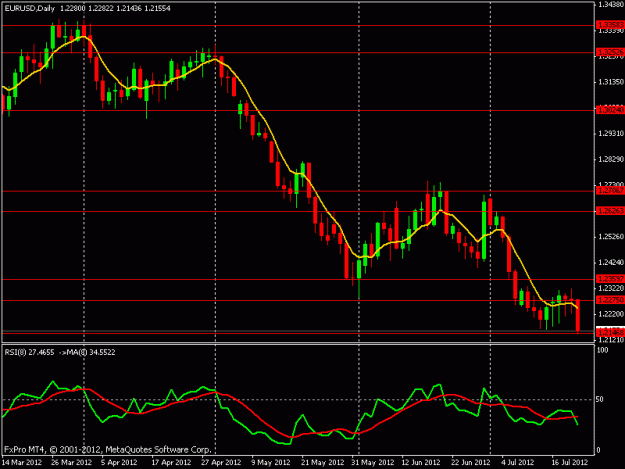Viewport: 625px width, 469px height.
Task: Click the 27 Apr 2012 date label
Action: click(x=221, y=463)
